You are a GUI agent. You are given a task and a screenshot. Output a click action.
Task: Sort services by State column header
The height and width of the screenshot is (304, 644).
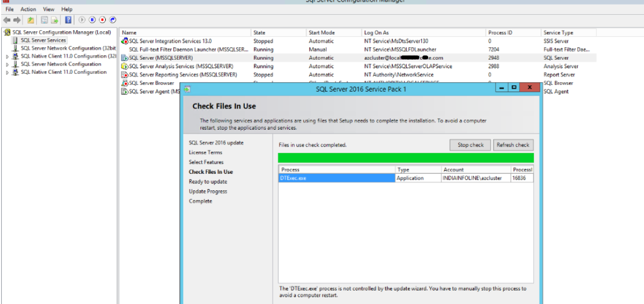click(278, 32)
